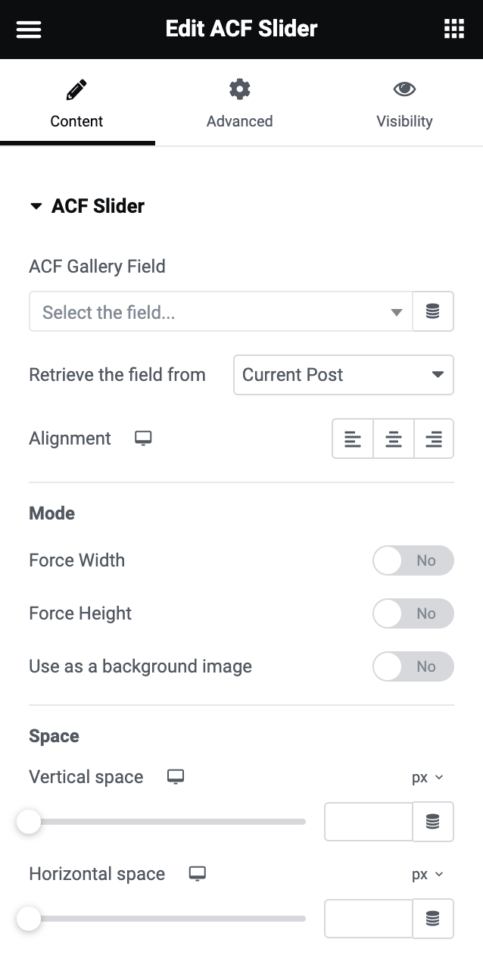Select center alignment option
This screenshot has height=980, width=483.
pyautogui.click(x=393, y=438)
